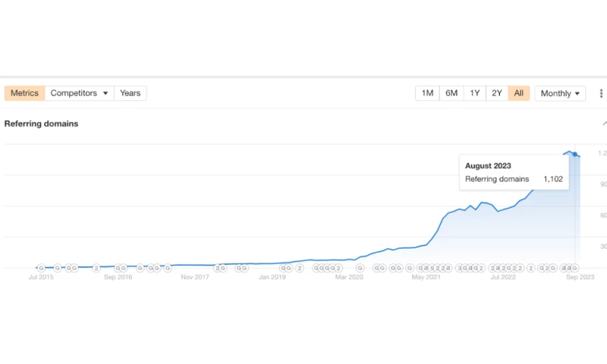The image size is (607, 364).
Task: Switch to the Metrics tab
Action: 24,93
